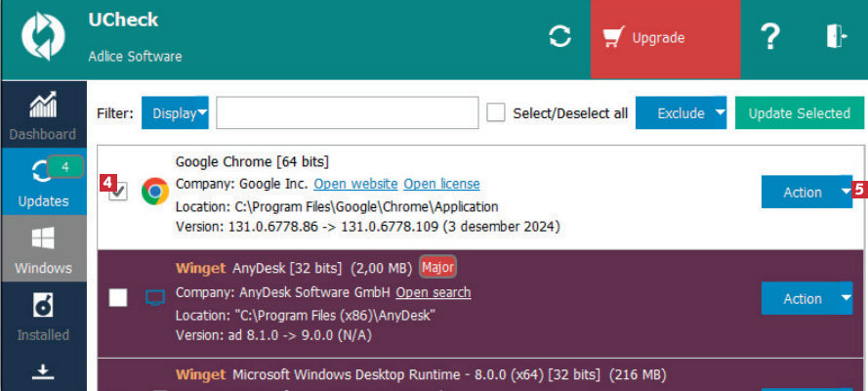Open website link for Google Chrome
Screen dimensions: 868x391
point(355,184)
